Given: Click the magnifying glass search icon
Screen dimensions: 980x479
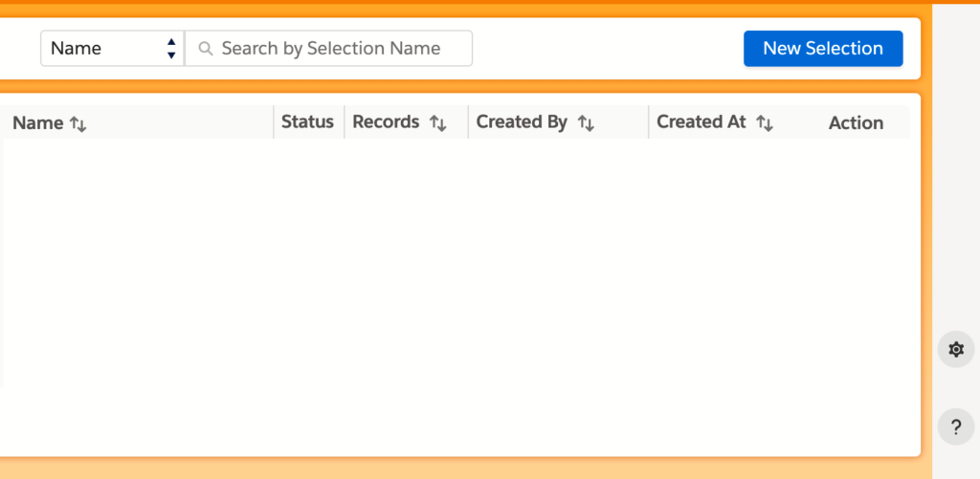Looking at the screenshot, I should [205, 49].
